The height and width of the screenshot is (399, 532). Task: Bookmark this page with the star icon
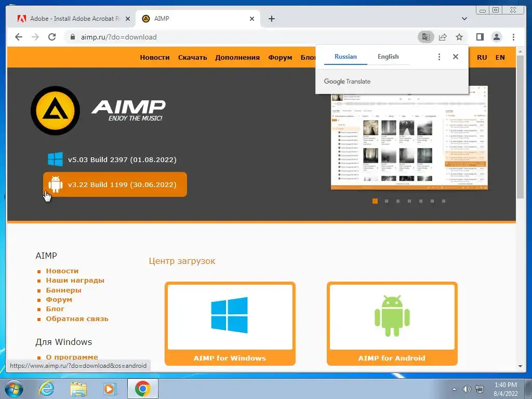click(x=459, y=37)
